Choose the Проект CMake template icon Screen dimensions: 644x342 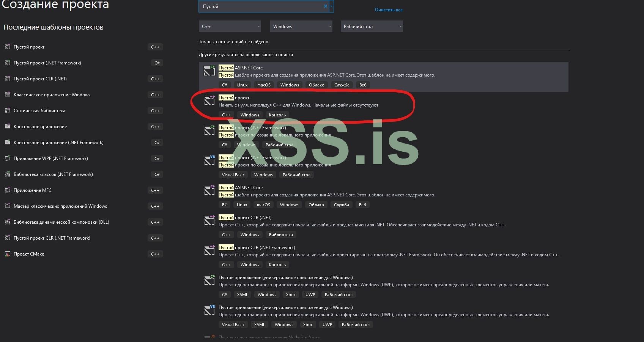coord(7,254)
